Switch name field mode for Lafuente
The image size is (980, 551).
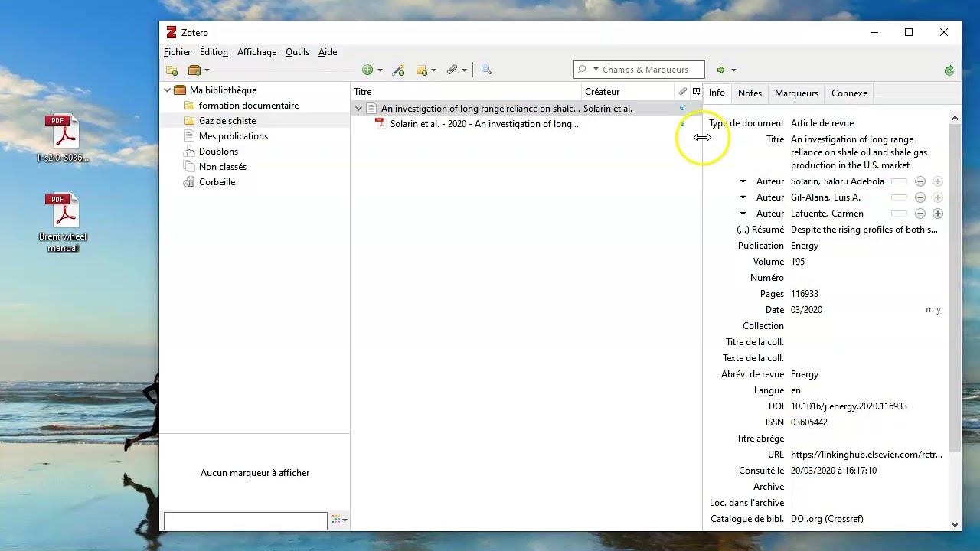click(x=899, y=214)
